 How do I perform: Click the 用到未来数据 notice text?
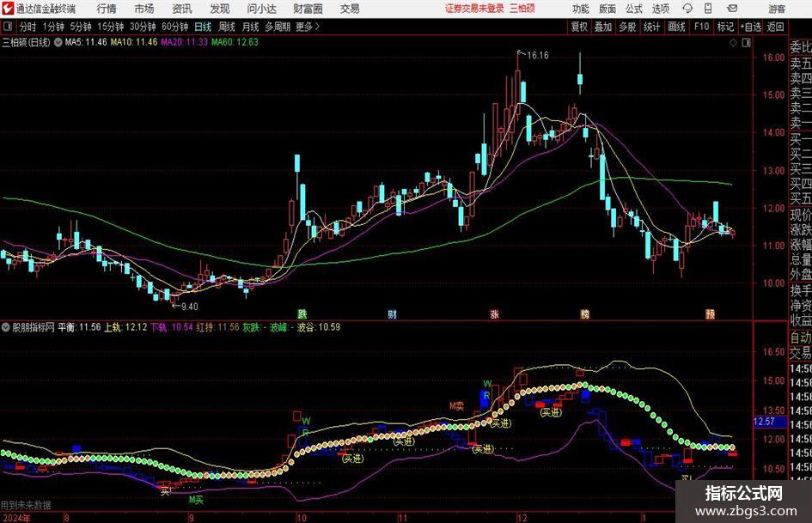[x=26, y=505]
